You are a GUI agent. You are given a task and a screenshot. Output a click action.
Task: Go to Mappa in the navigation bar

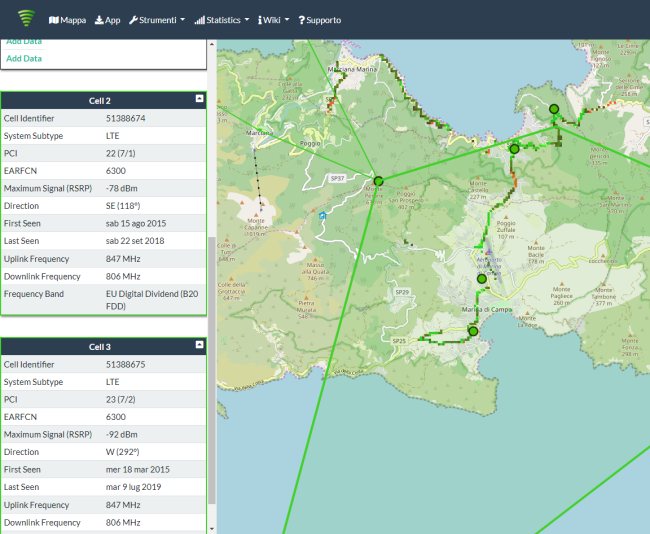(67, 20)
